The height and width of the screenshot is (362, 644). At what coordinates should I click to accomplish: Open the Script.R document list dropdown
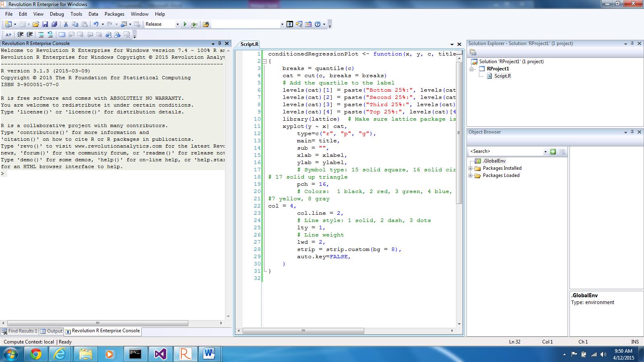tap(452, 44)
